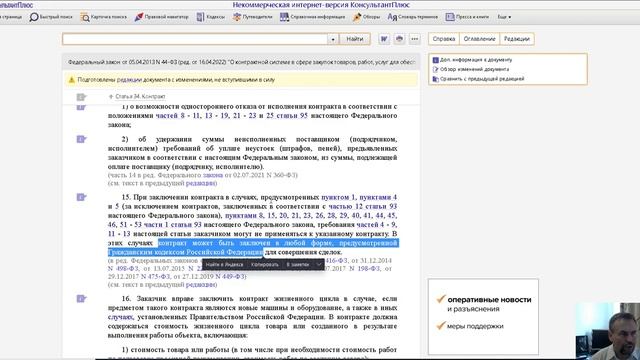Click the note icon beside paragraph 16
640x360 pixels.
coord(81,299)
